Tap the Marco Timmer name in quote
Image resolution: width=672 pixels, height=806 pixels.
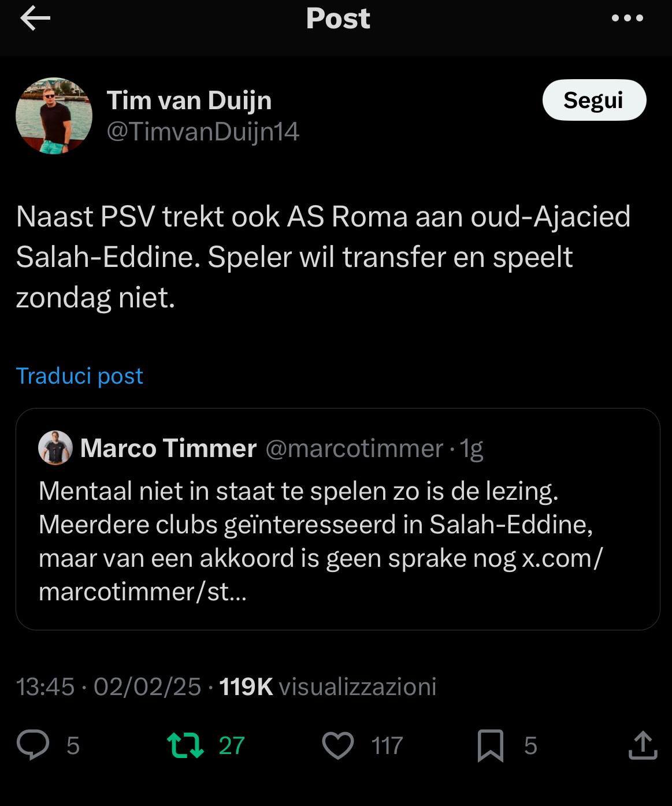(168, 448)
